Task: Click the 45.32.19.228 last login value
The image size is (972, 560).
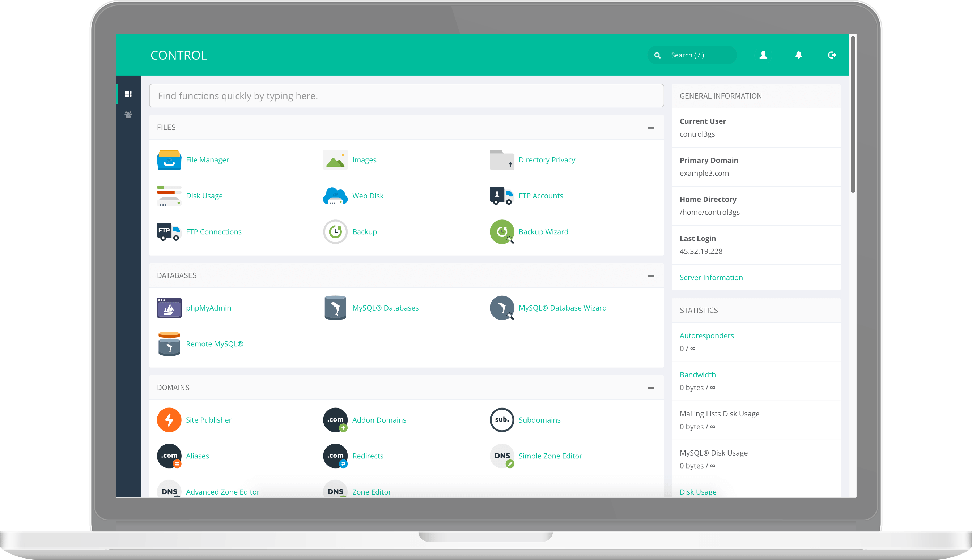Action: point(701,252)
